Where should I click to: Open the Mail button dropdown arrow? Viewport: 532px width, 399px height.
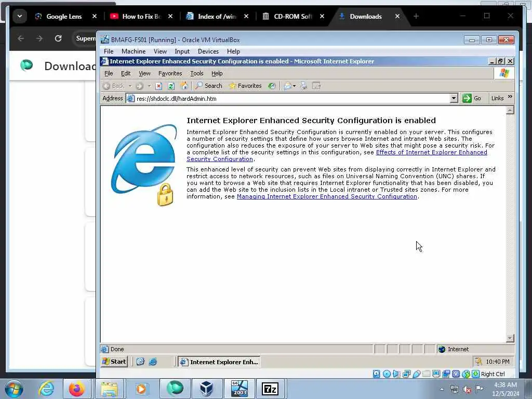pos(294,86)
